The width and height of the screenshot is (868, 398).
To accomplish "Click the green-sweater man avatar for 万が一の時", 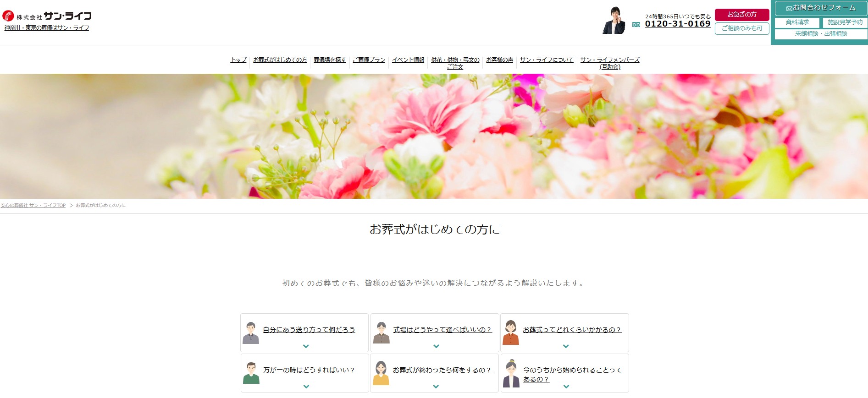I will click(x=251, y=373).
